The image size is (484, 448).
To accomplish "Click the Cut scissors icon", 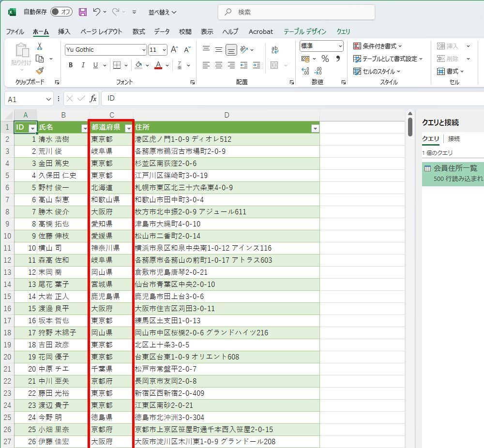I will [x=40, y=46].
